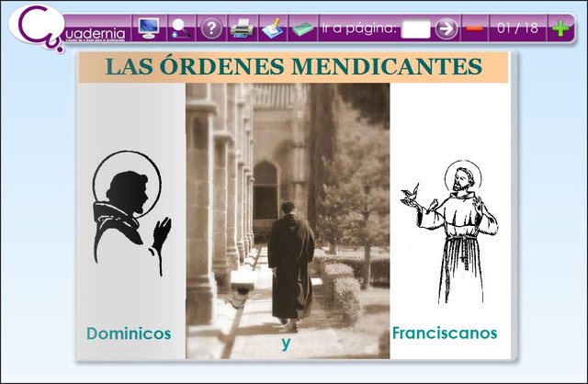This screenshot has width=588, height=384.
Task: Click the Saint Francis with birds drawing
Action: 449,232
